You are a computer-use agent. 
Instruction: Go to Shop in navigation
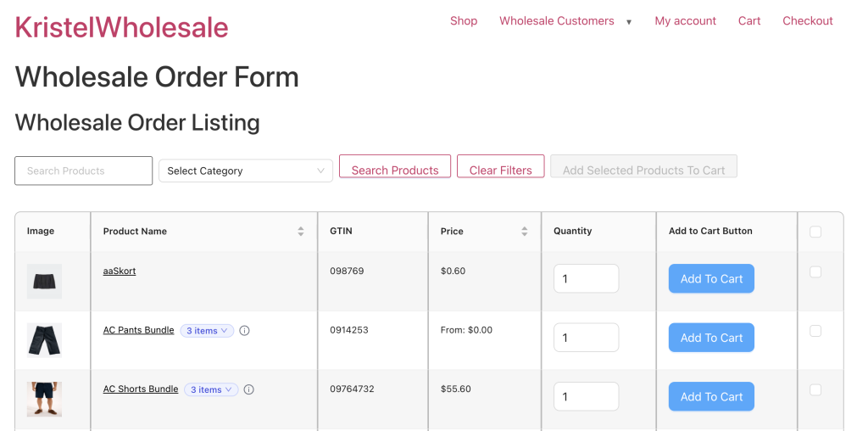464,21
